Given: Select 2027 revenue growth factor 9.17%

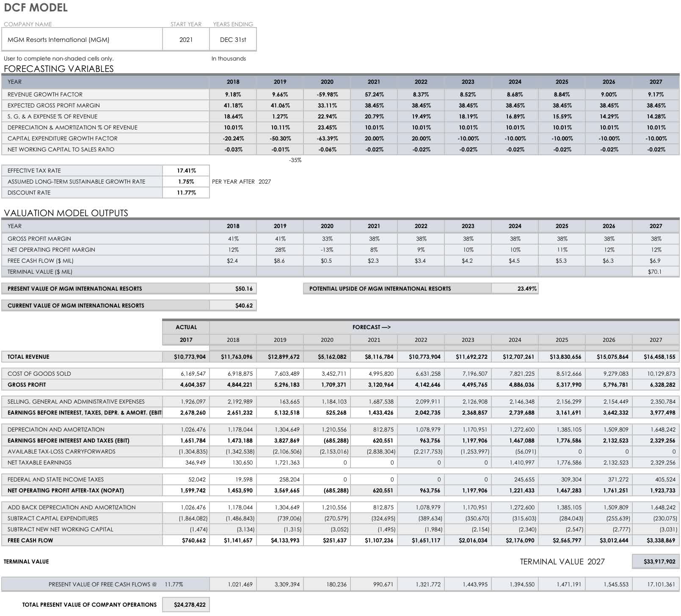Looking at the screenshot, I should pos(656,94).
